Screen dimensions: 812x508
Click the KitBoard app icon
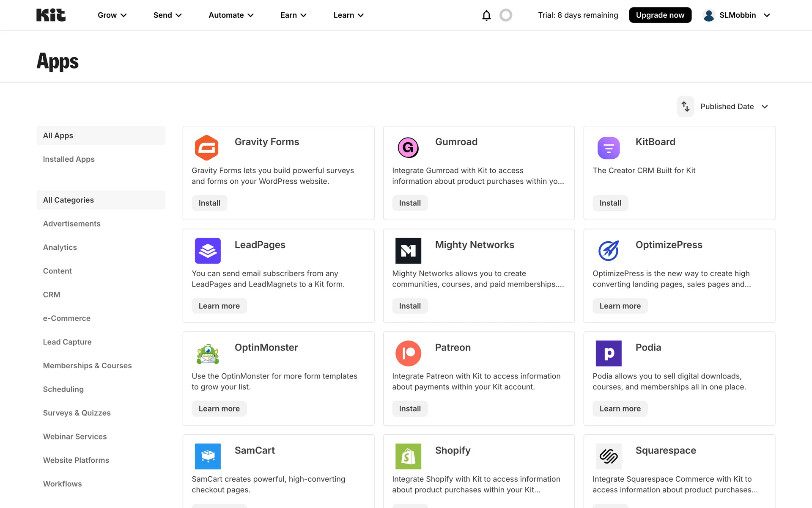tap(608, 148)
